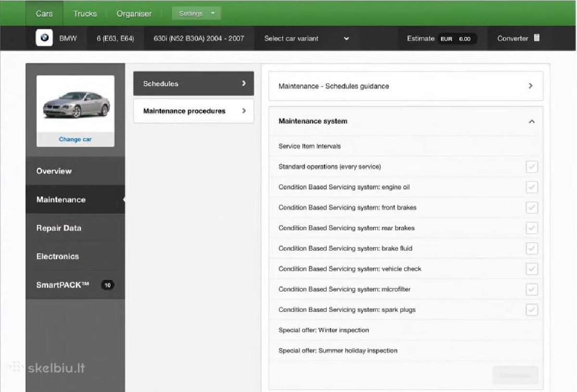The image size is (577, 392).
Task: Switch to the Trucks tab
Action: coord(85,13)
